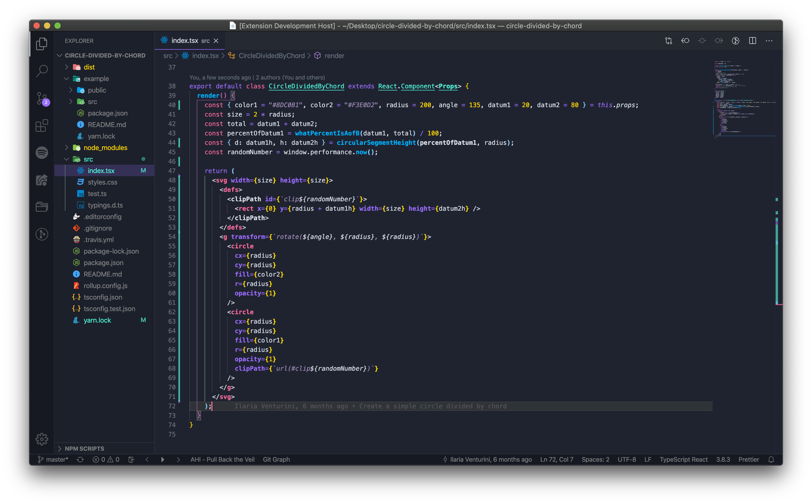The image size is (812, 504).
Task: Open the notifications bell in status bar
Action: 771,459
